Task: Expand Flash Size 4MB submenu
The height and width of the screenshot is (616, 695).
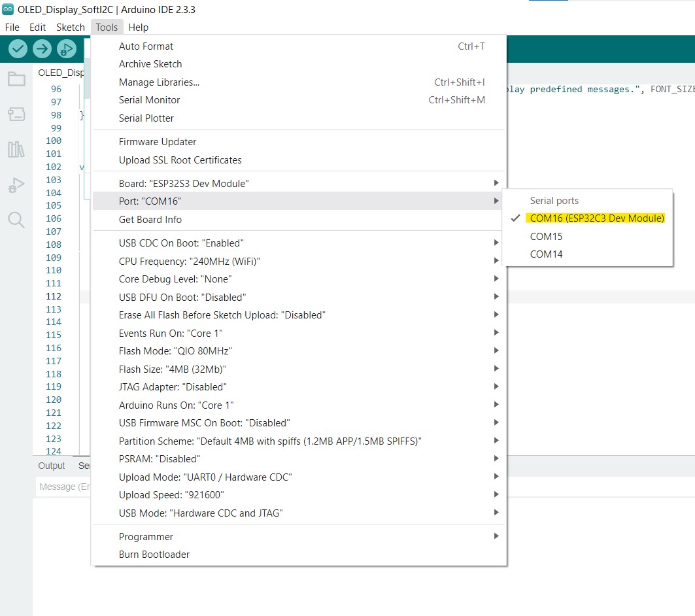Action: [299, 369]
